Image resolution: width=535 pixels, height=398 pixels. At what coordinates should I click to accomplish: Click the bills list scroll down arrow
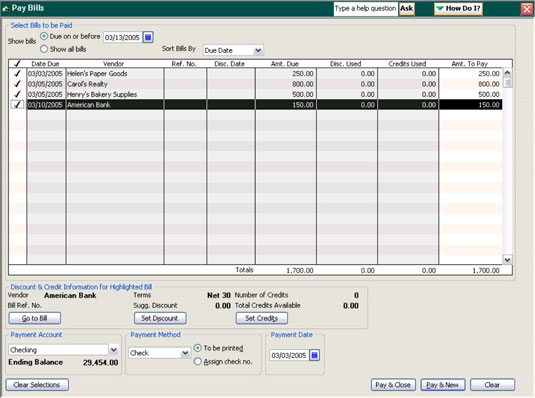click(x=507, y=260)
